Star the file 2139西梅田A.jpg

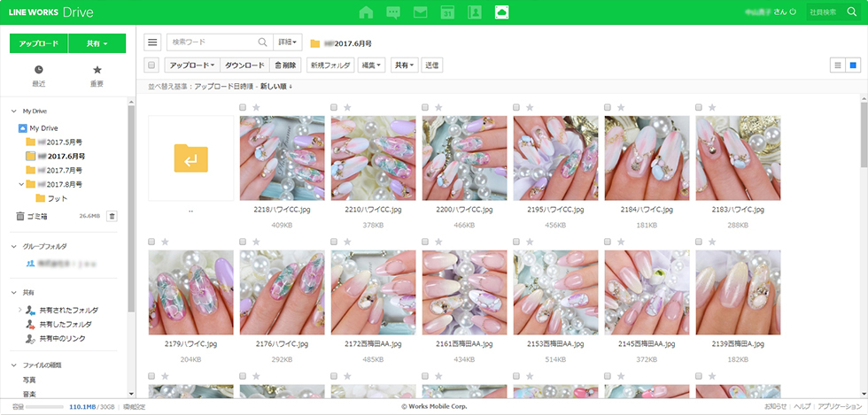pyautogui.click(x=712, y=242)
